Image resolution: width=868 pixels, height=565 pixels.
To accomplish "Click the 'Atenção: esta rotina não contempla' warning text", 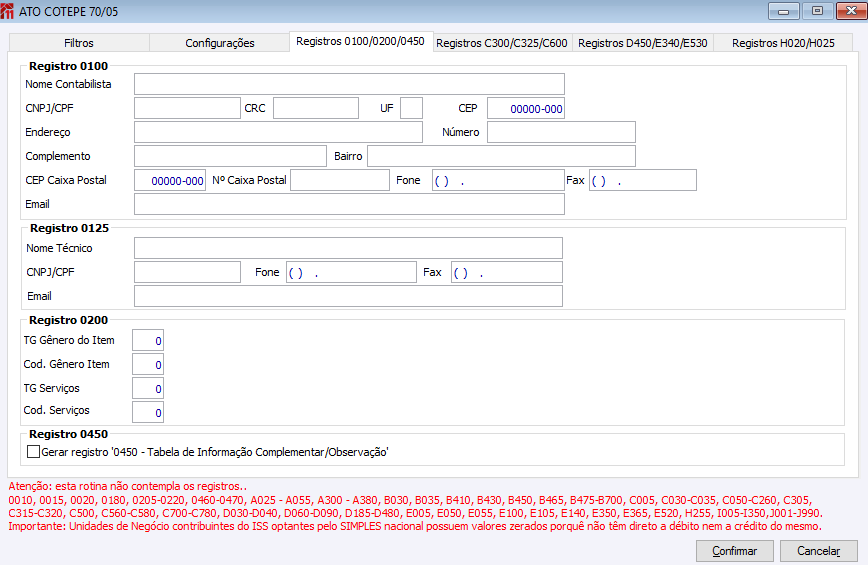I will coord(128,486).
